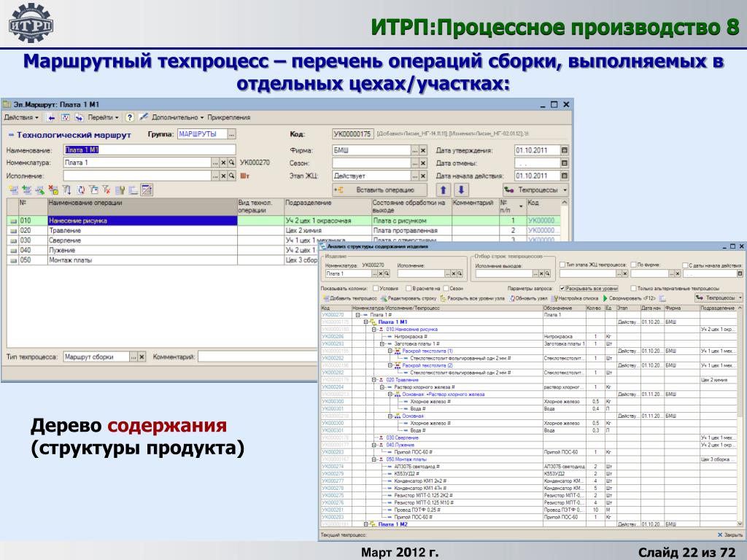Click the help question mark icon in route window
The image size is (747, 560).
point(130,117)
